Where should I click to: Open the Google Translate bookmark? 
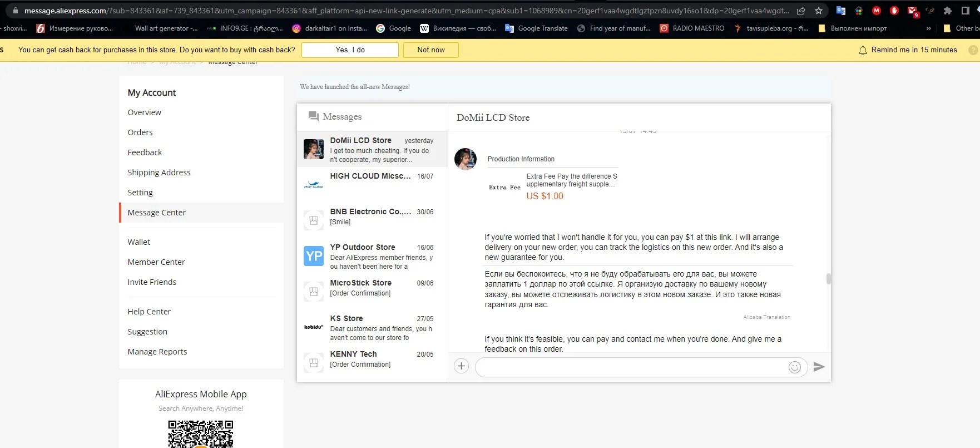point(536,28)
